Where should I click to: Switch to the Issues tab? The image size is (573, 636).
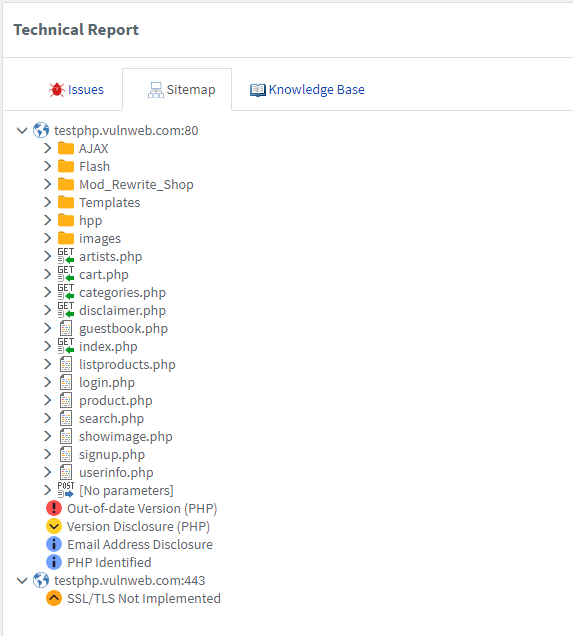point(76,89)
